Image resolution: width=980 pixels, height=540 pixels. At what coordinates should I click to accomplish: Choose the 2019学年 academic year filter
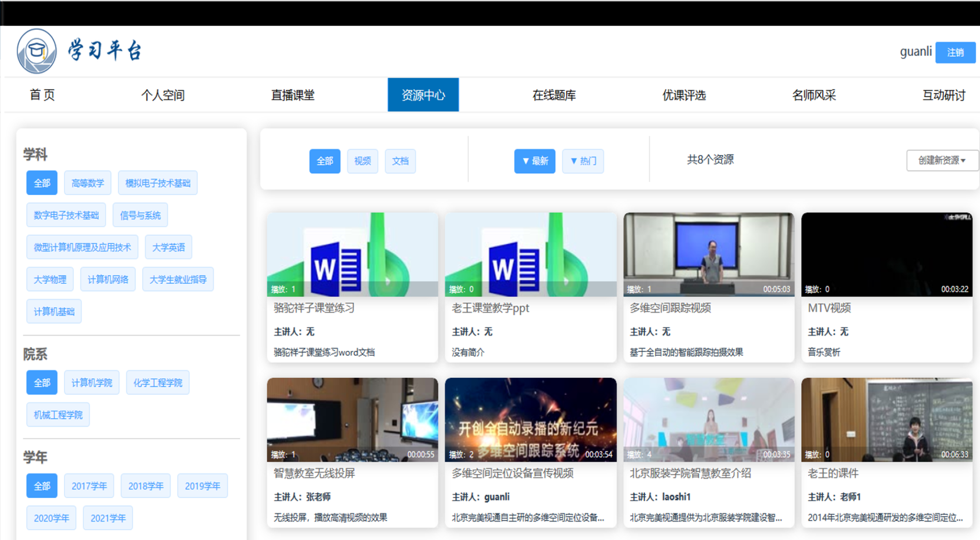[202, 486]
